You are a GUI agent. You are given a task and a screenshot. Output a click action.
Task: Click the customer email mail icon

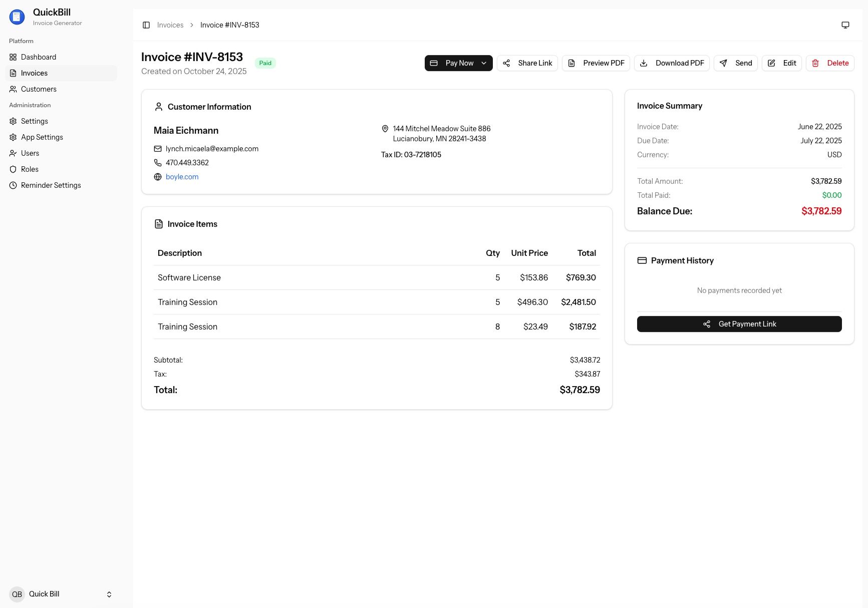(x=158, y=149)
